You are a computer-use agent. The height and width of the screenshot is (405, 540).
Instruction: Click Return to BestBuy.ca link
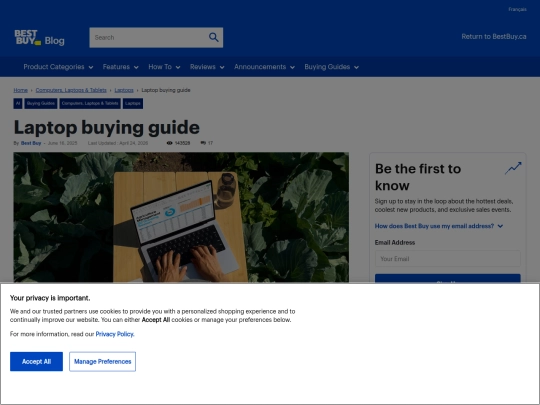pyautogui.click(x=494, y=37)
